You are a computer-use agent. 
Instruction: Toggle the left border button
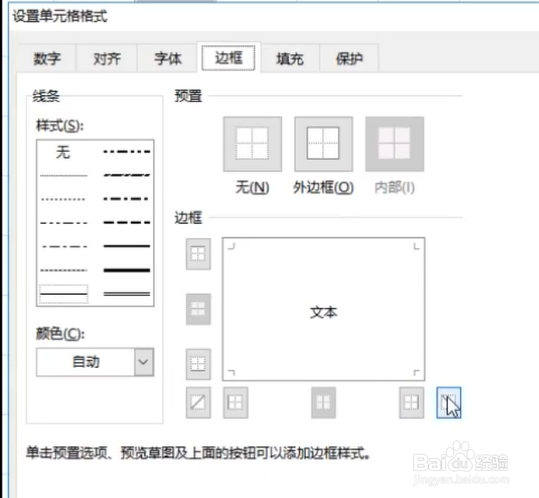tap(235, 402)
